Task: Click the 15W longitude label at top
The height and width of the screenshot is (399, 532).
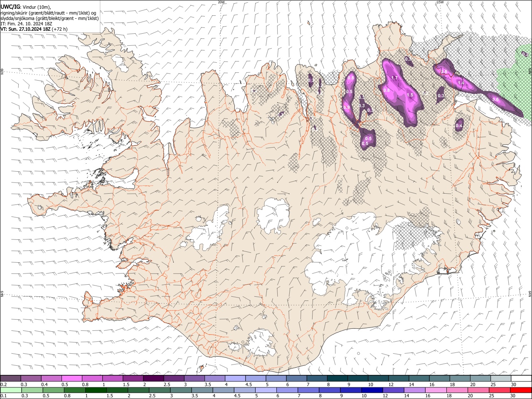Action: pyautogui.click(x=440, y=2)
